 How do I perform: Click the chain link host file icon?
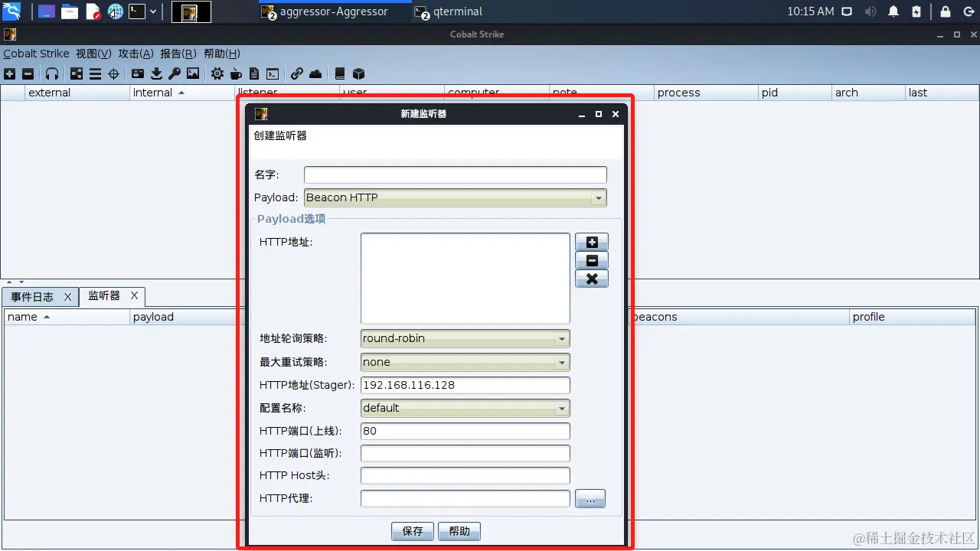pyautogui.click(x=297, y=73)
